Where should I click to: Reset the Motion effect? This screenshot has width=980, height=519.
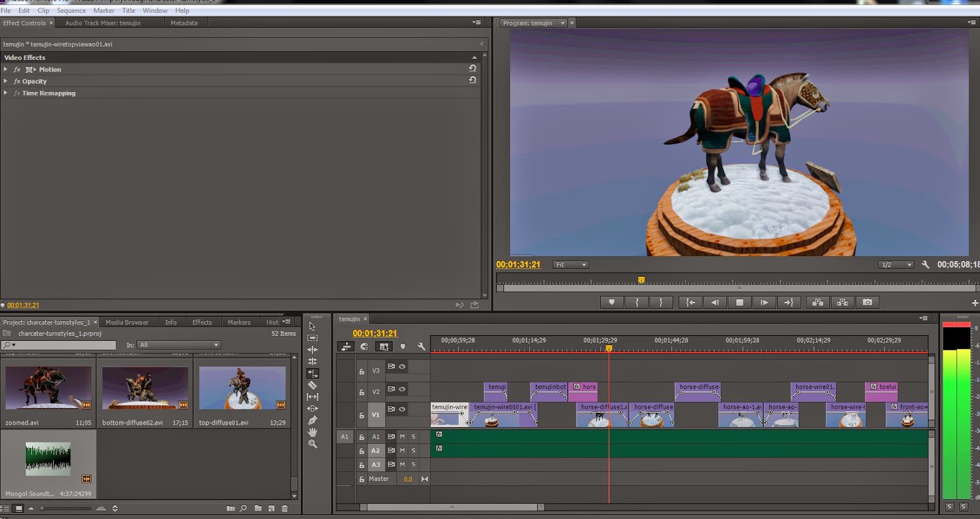point(472,69)
